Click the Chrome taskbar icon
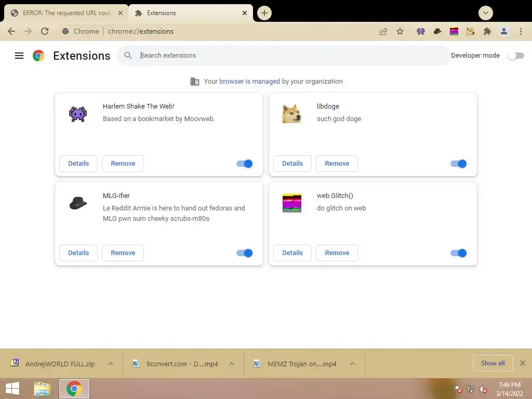The height and width of the screenshot is (399, 532). 74,389
